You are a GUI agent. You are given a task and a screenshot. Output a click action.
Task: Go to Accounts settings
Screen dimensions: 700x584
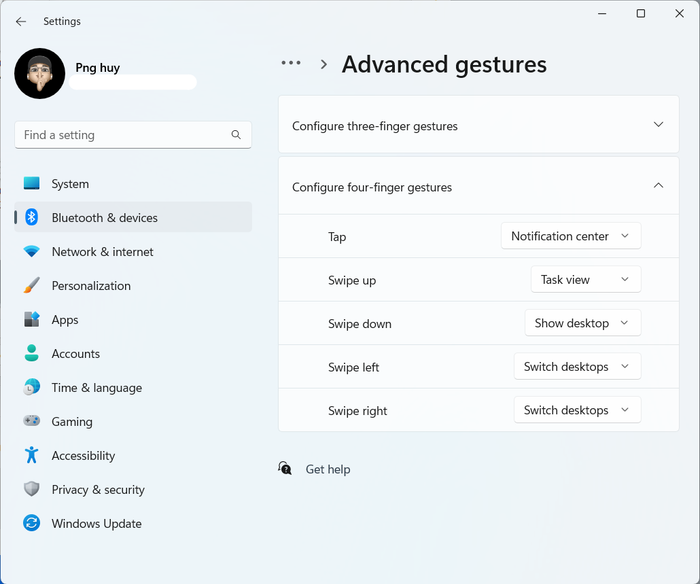click(x=133, y=353)
